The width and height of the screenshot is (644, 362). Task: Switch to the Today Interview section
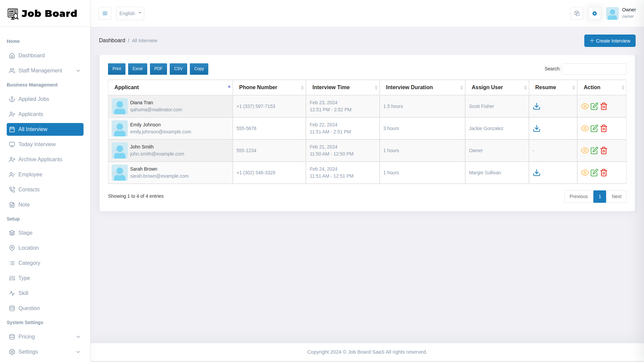pyautogui.click(x=37, y=144)
